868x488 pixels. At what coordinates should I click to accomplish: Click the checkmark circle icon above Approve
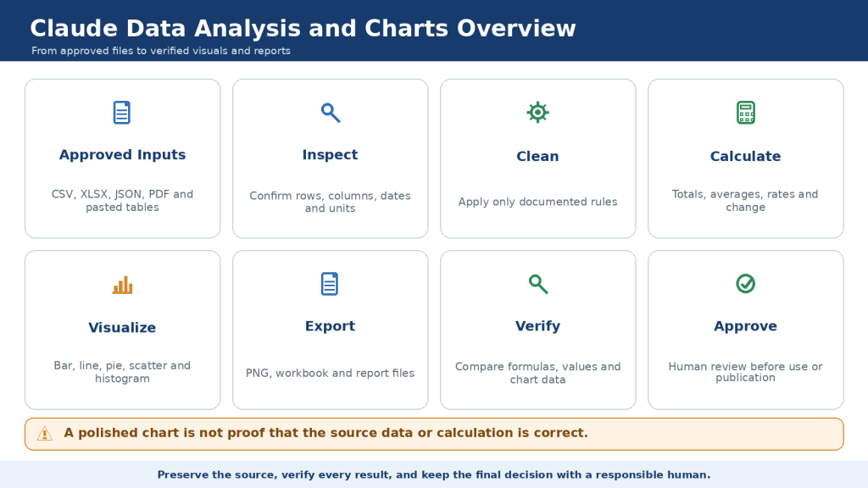click(x=746, y=283)
